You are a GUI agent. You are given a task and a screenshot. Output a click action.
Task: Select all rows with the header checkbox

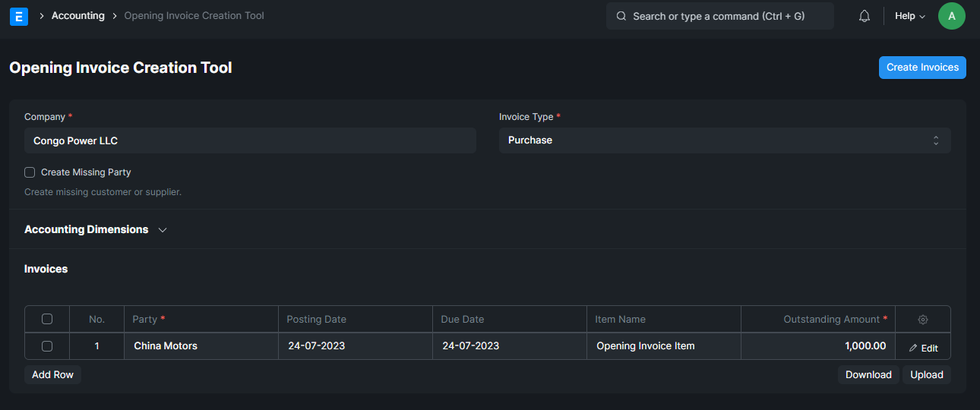(47, 319)
